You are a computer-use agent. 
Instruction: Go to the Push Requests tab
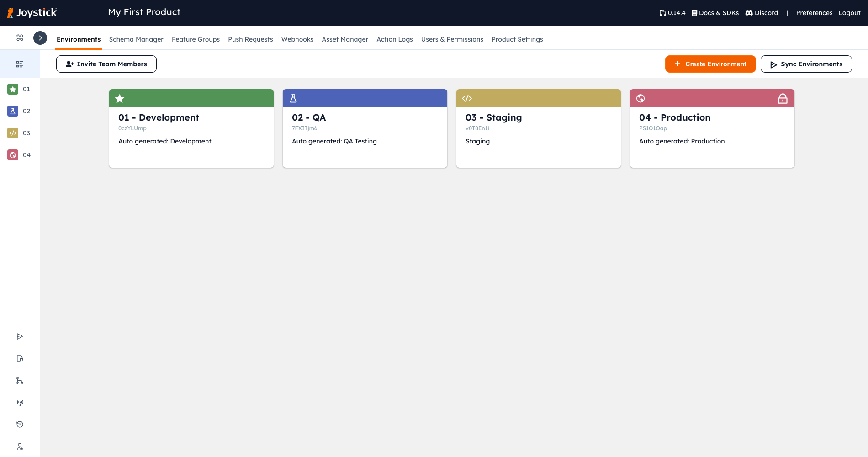tap(250, 39)
